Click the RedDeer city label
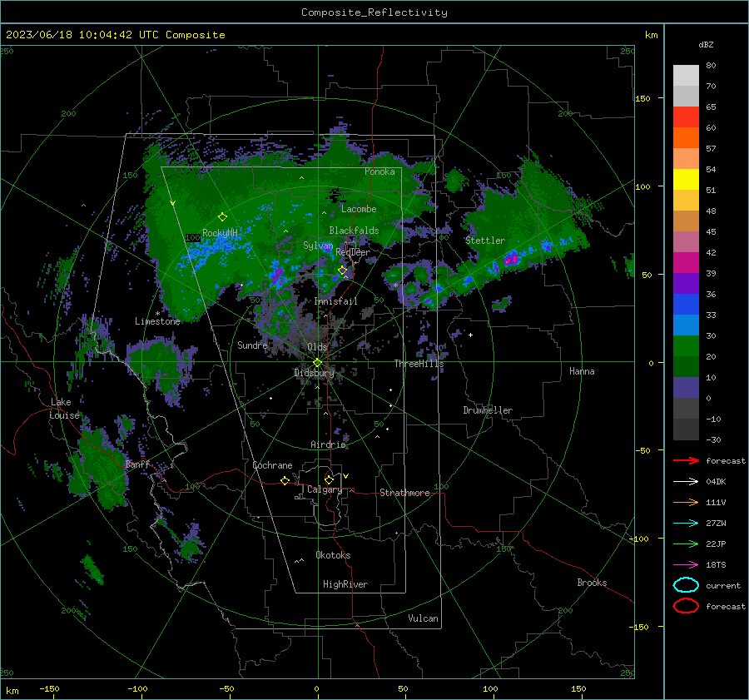 (x=353, y=252)
